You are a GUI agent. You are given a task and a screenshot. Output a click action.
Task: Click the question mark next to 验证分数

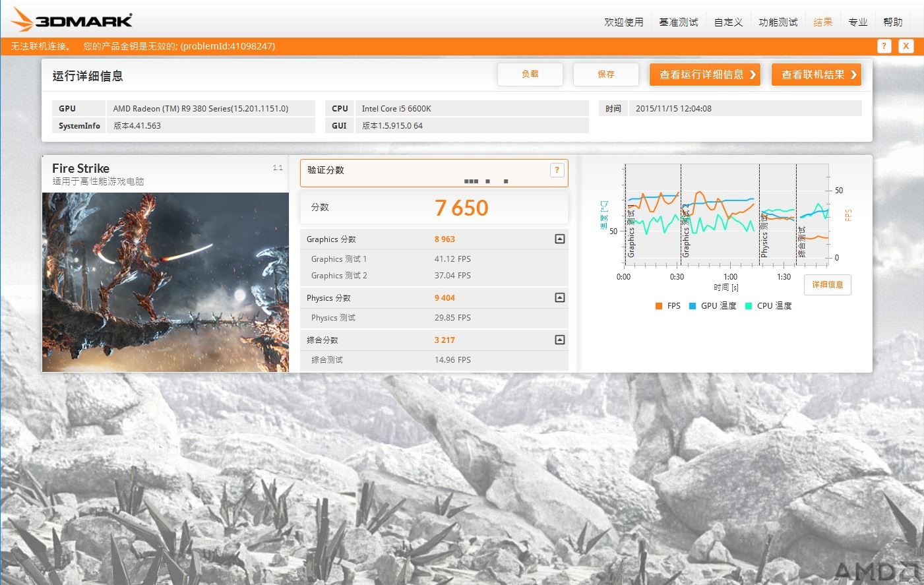click(x=557, y=170)
